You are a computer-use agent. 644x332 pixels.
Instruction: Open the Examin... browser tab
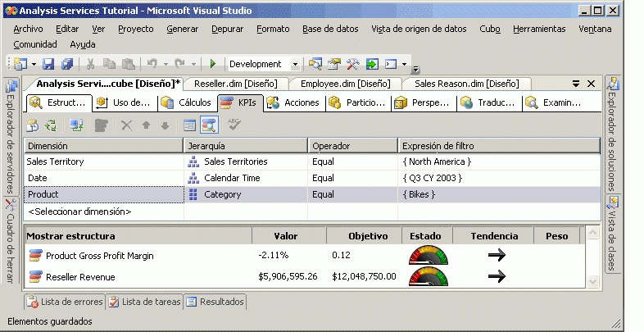[x=555, y=102]
